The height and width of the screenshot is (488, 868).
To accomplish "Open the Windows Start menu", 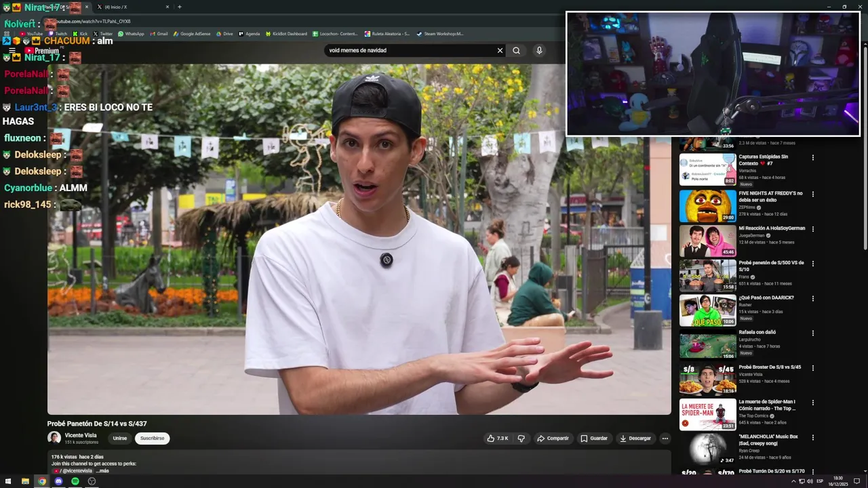I will click(x=8, y=481).
